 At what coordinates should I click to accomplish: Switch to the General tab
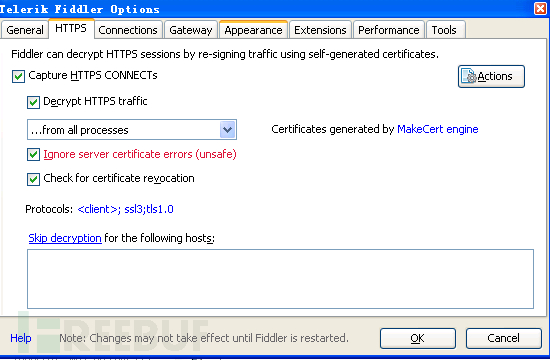pyautogui.click(x=25, y=30)
